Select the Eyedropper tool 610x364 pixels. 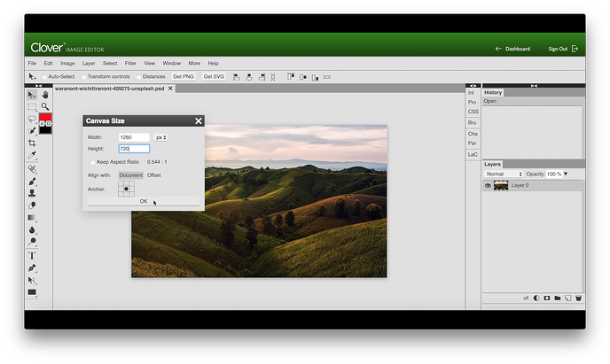pyautogui.click(x=32, y=155)
